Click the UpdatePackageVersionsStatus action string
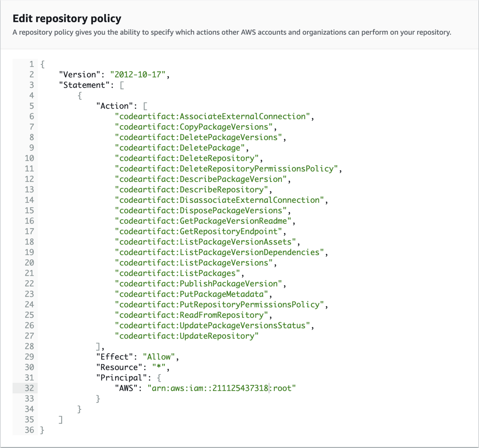This screenshot has width=479, height=448. (x=212, y=326)
